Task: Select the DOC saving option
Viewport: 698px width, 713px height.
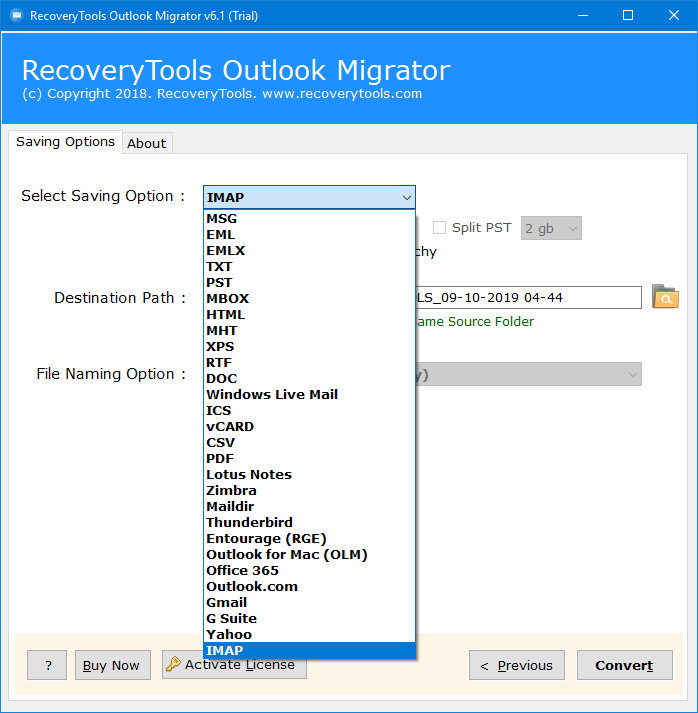Action: pyautogui.click(x=309, y=378)
